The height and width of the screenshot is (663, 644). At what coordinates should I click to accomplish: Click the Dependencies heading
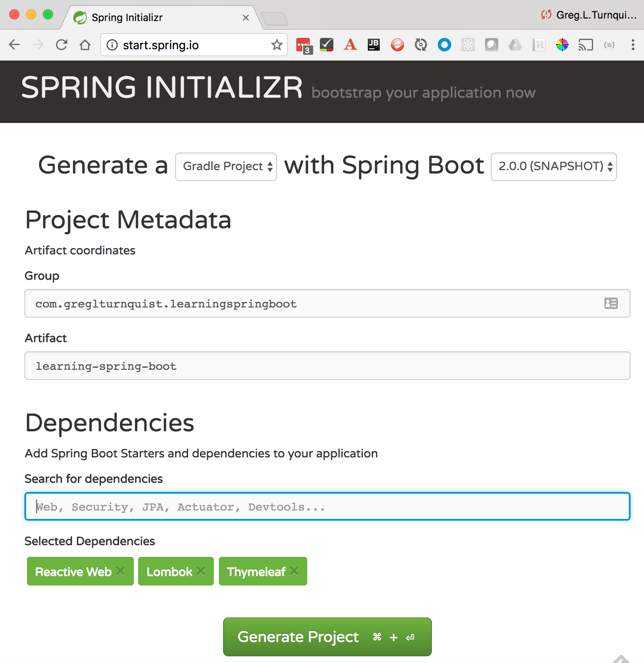(x=109, y=422)
